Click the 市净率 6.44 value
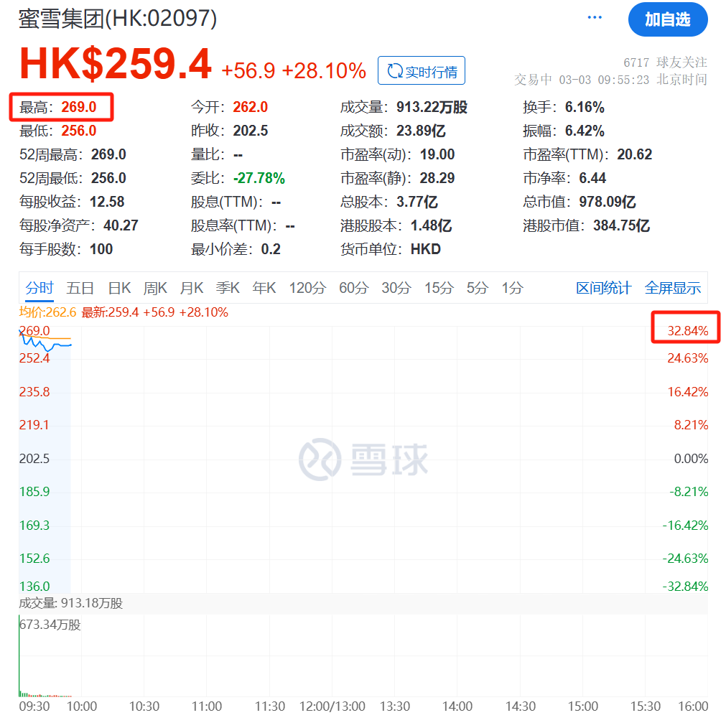726x728 pixels. click(x=592, y=178)
